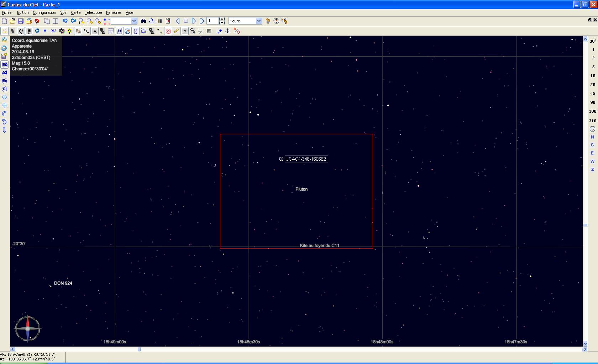The height and width of the screenshot is (364, 598).
Task: Open the Edition menu
Action: 23,12
